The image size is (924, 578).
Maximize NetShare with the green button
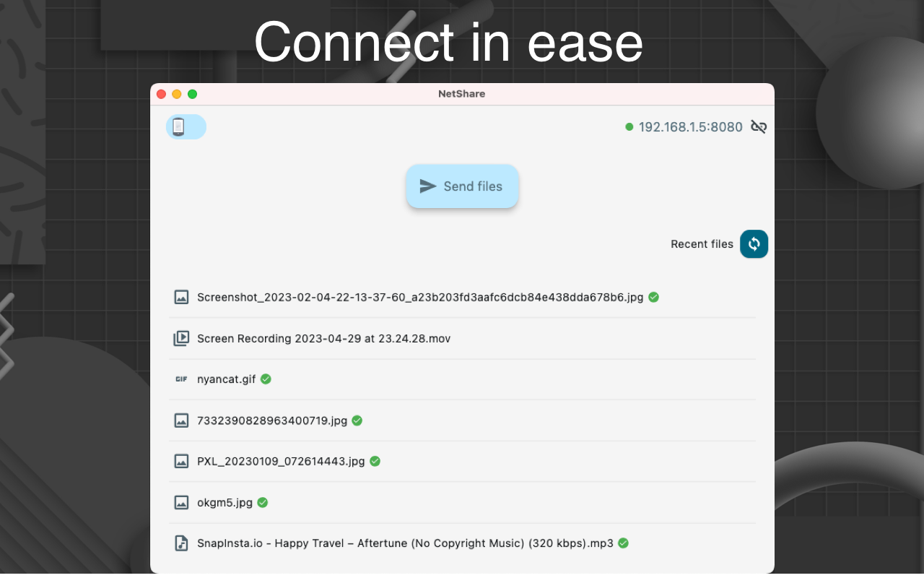point(192,94)
